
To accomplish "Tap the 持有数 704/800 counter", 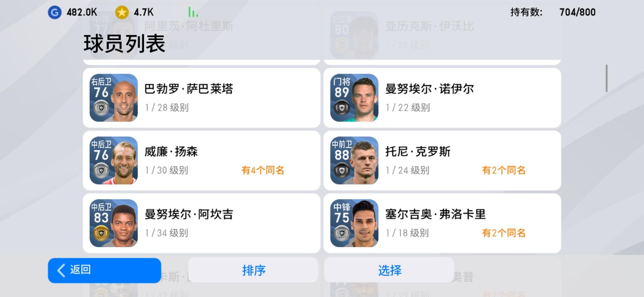I will (553, 12).
